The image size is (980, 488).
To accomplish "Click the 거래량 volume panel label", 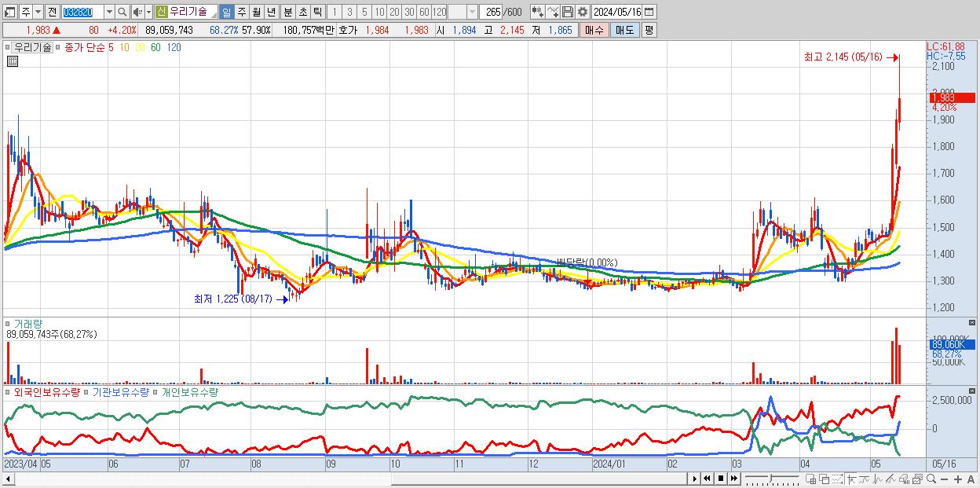I will 28,324.
